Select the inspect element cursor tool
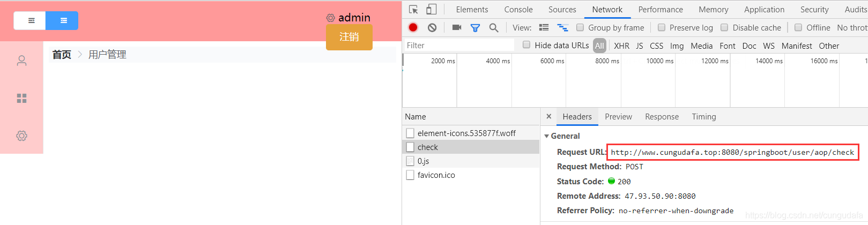The image size is (868, 225). click(413, 10)
